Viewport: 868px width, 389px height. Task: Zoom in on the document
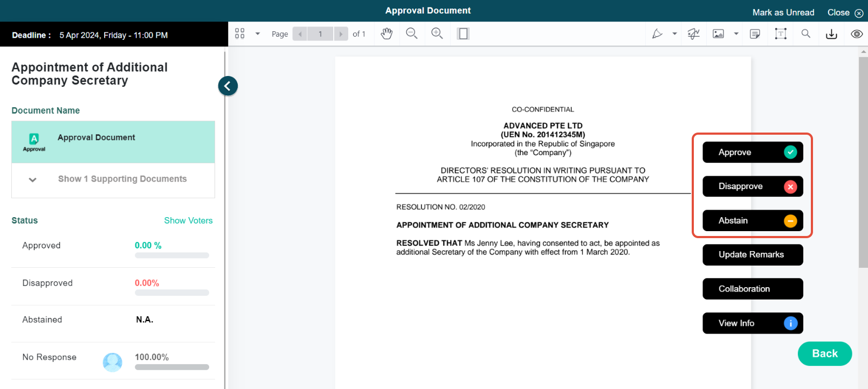coord(437,34)
